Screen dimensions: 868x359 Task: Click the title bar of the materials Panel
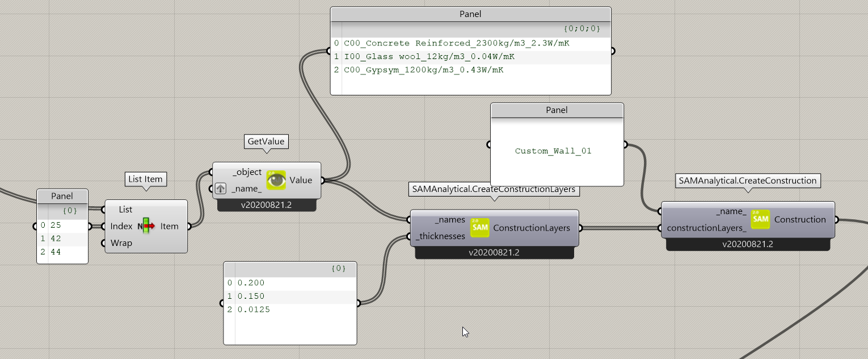click(471, 14)
